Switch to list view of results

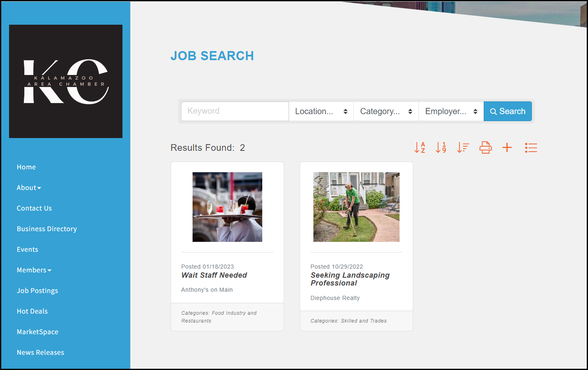click(x=531, y=148)
